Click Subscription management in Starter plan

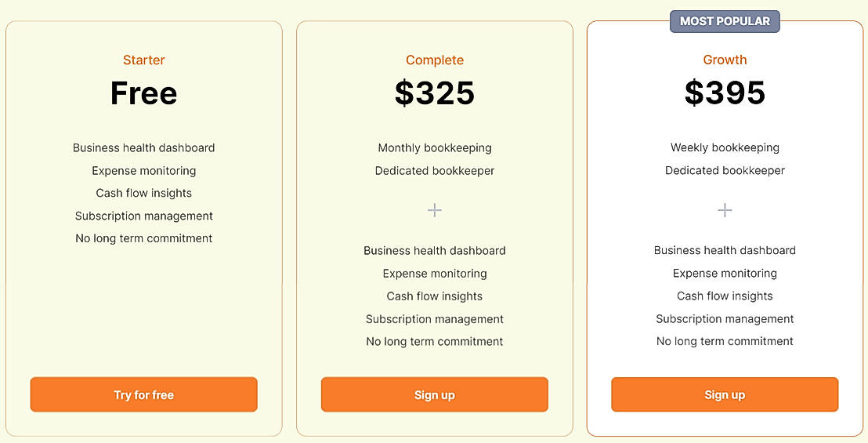[144, 216]
